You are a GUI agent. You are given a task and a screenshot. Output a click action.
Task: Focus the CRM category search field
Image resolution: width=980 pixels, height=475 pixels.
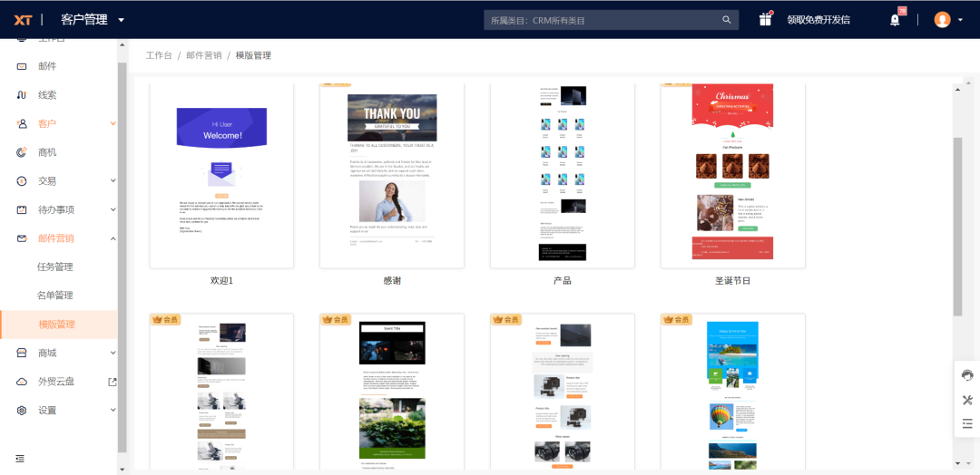pyautogui.click(x=611, y=20)
